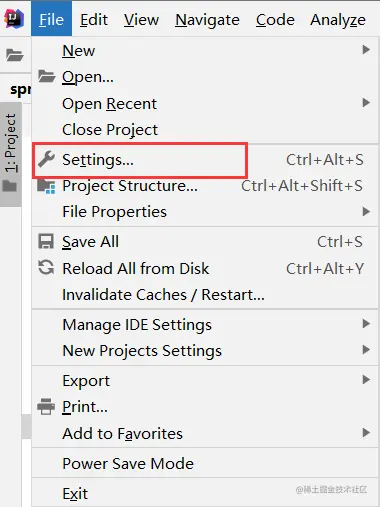
Task: Expand the Export submenu arrow
Action: coord(366,380)
